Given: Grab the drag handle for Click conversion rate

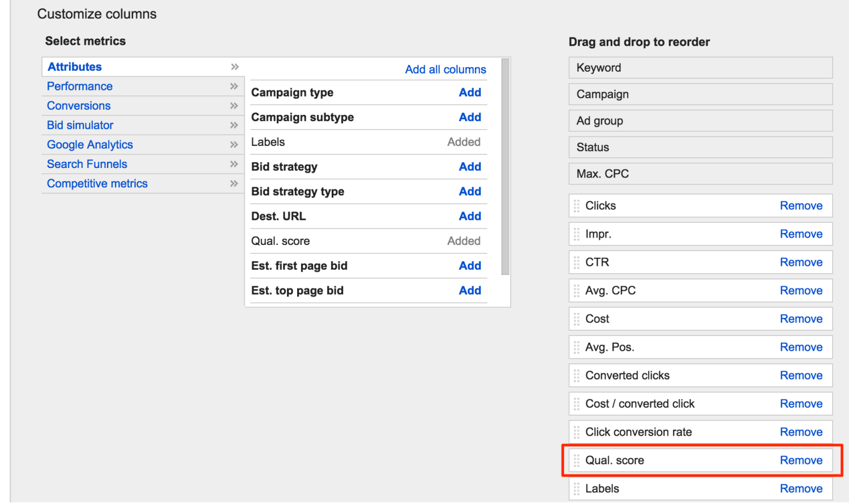Looking at the screenshot, I should tap(577, 432).
